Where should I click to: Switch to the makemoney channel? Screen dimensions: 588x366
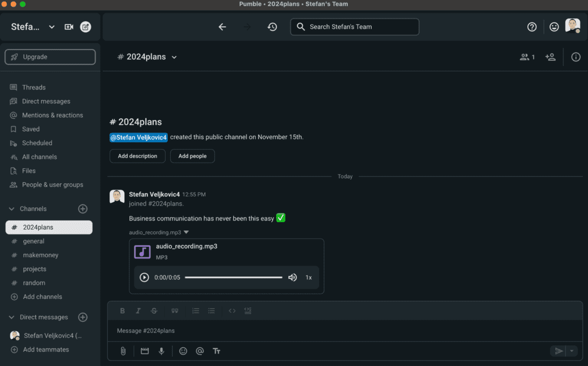(49, 255)
